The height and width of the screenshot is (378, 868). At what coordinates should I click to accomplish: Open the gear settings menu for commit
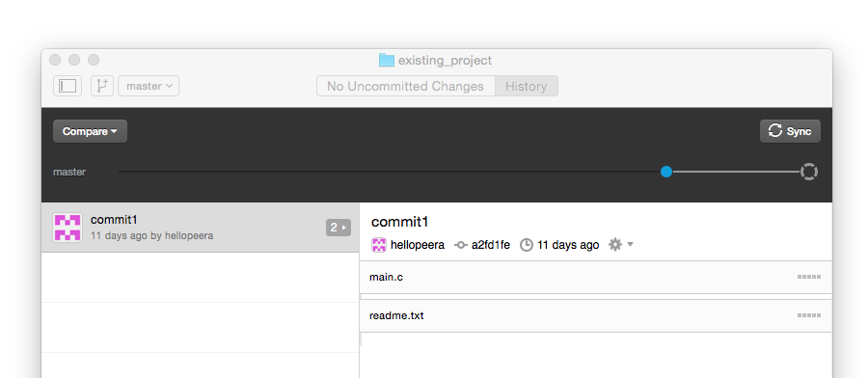(x=620, y=245)
